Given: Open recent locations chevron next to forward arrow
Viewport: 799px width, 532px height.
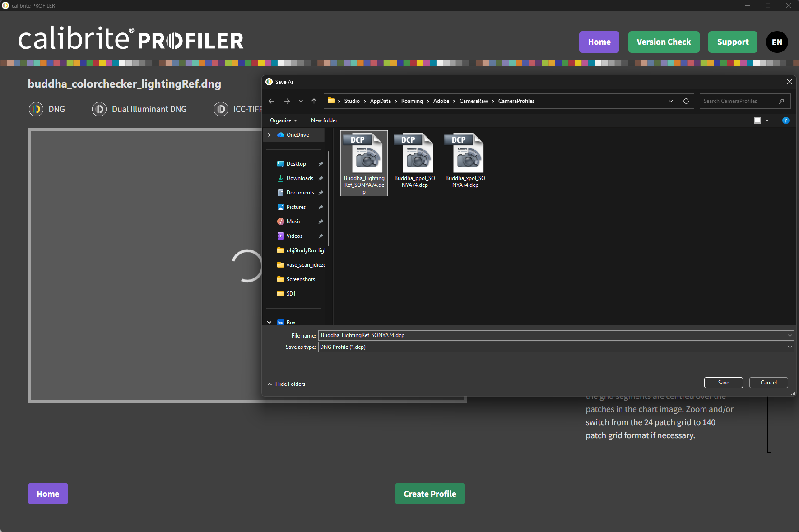Looking at the screenshot, I should pos(301,101).
